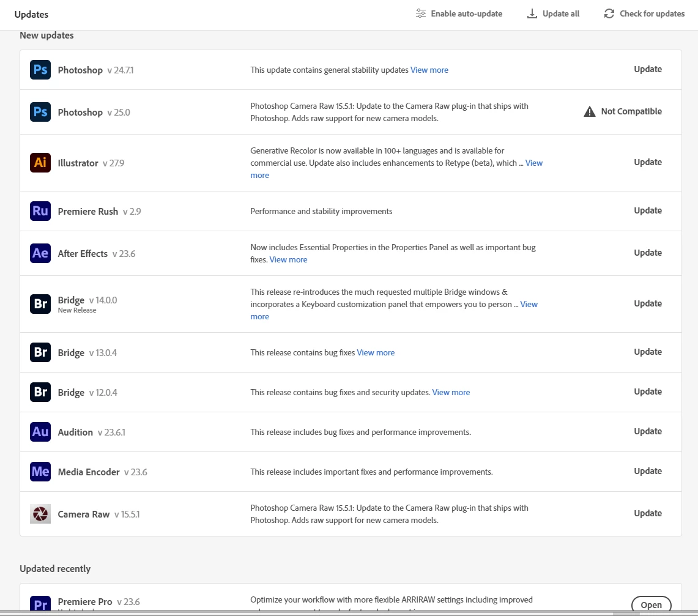View more about Bridge v 13.0.4 bug fixes

(375, 352)
